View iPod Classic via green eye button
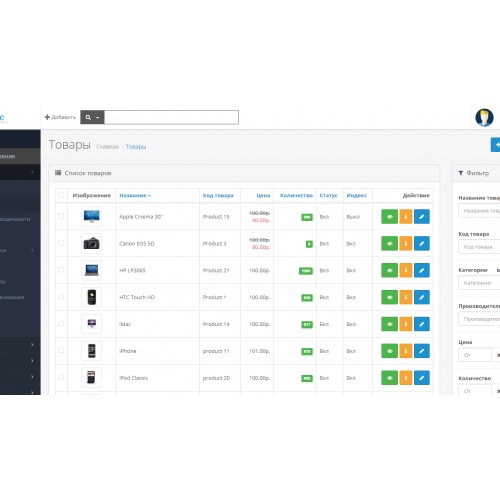Viewport: 500px width, 500px height. click(389, 378)
